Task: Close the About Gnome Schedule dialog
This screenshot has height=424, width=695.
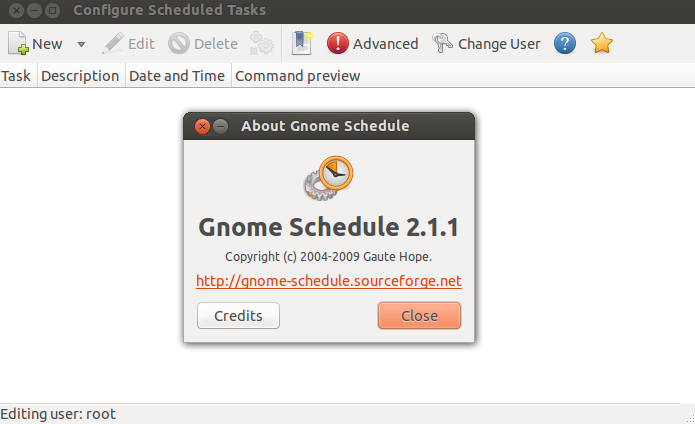Action: tap(203, 127)
